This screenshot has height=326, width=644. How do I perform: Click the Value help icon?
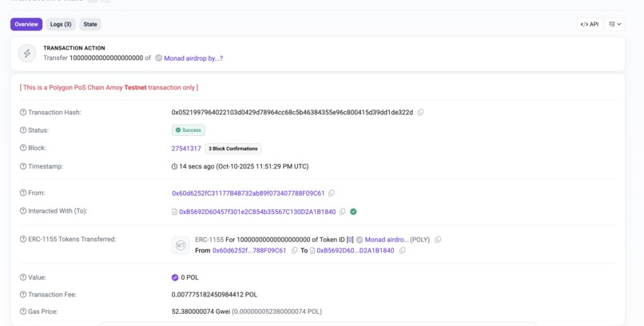coord(23,277)
